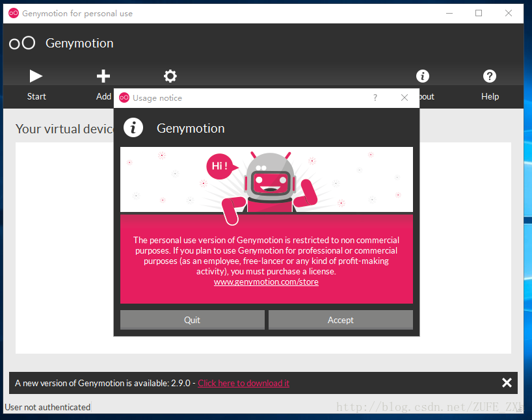Click the info icon in Usage notice header
The image size is (532, 420).
tap(133, 128)
